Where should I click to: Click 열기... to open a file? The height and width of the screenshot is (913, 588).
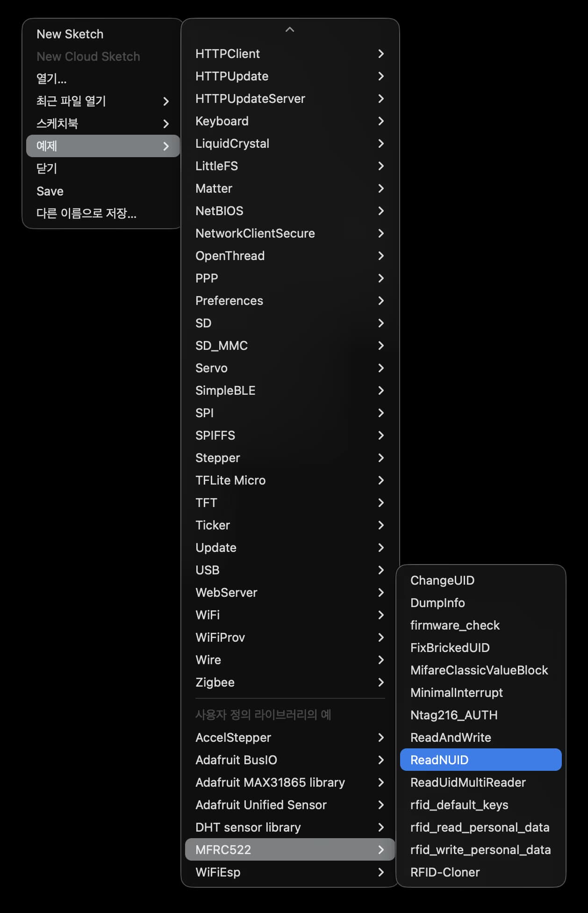click(x=51, y=79)
